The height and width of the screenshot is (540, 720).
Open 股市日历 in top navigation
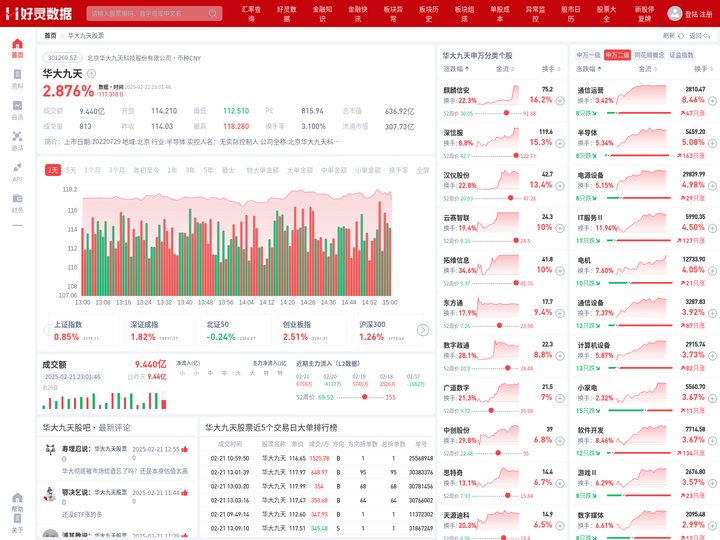pyautogui.click(x=571, y=14)
